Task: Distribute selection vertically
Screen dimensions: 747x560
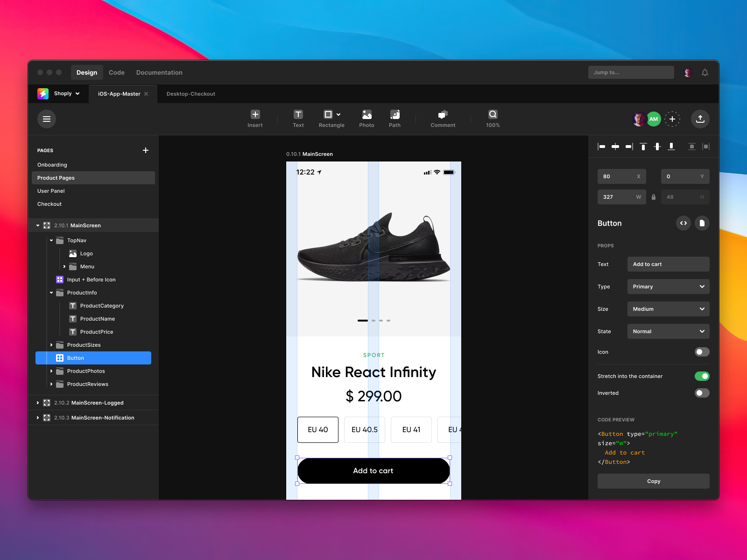Action: coord(692,147)
